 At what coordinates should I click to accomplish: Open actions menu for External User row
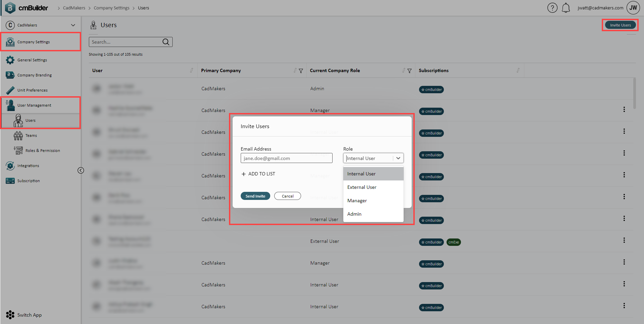click(624, 240)
